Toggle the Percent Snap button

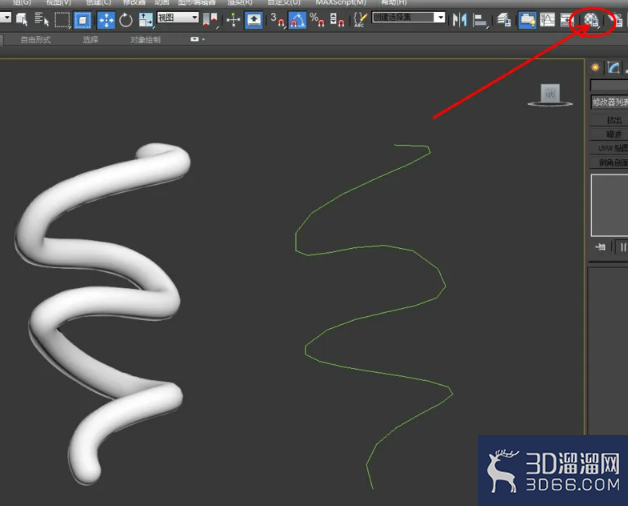click(317, 20)
